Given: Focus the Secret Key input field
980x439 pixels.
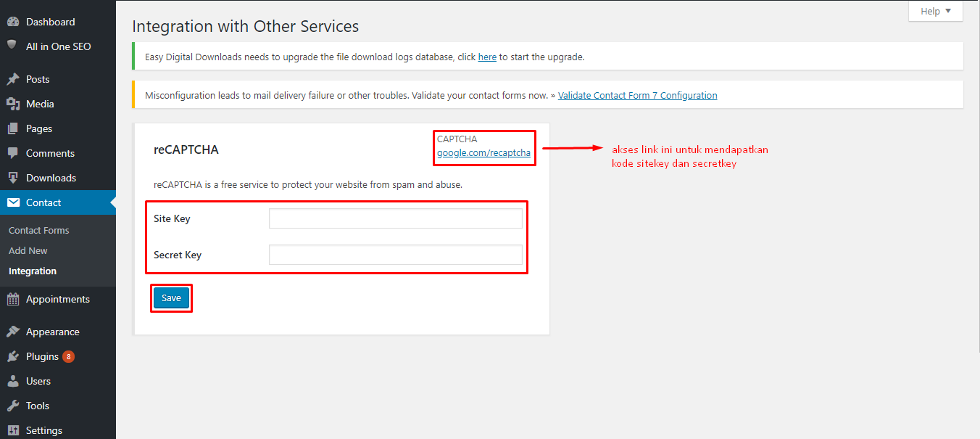Looking at the screenshot, I should pos(395,255).
